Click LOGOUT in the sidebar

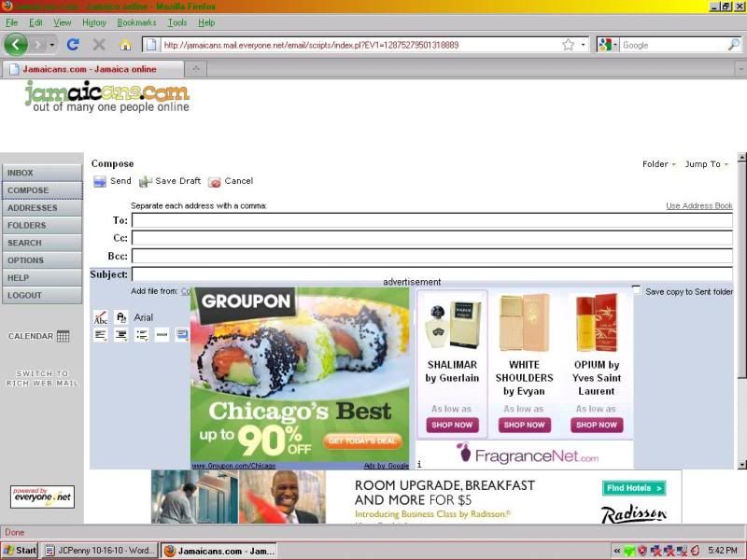pyautogui.click(x=42, y=295)
